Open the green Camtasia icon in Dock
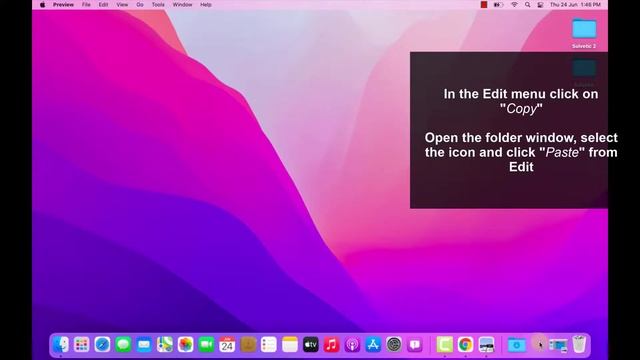640x360 pixels. (444, 344)
